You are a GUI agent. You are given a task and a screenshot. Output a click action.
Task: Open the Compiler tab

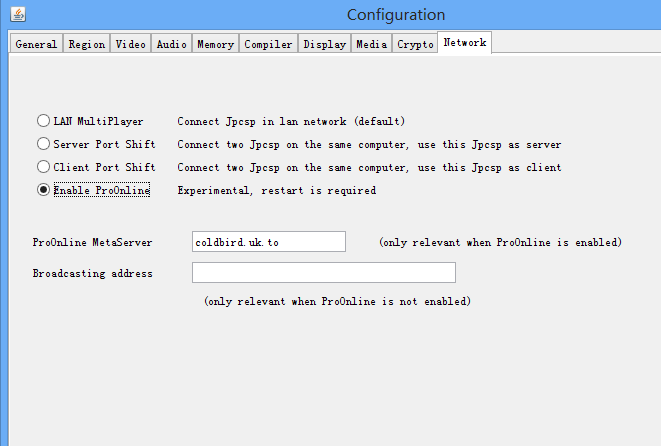click(268, 44)
